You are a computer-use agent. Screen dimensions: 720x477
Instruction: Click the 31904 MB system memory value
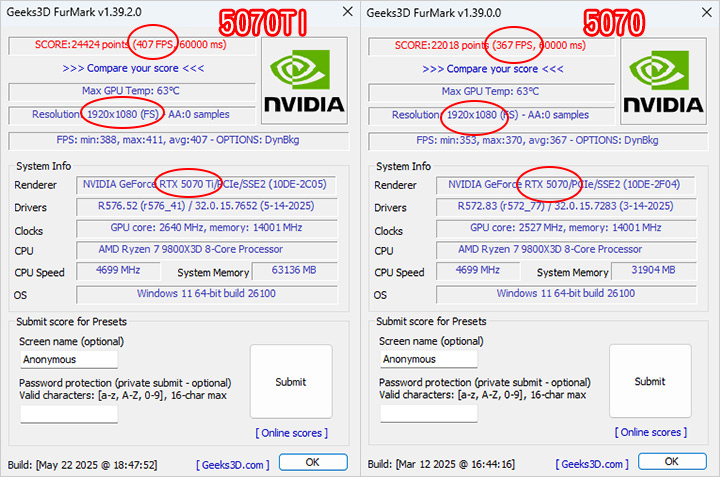[653, 270]
